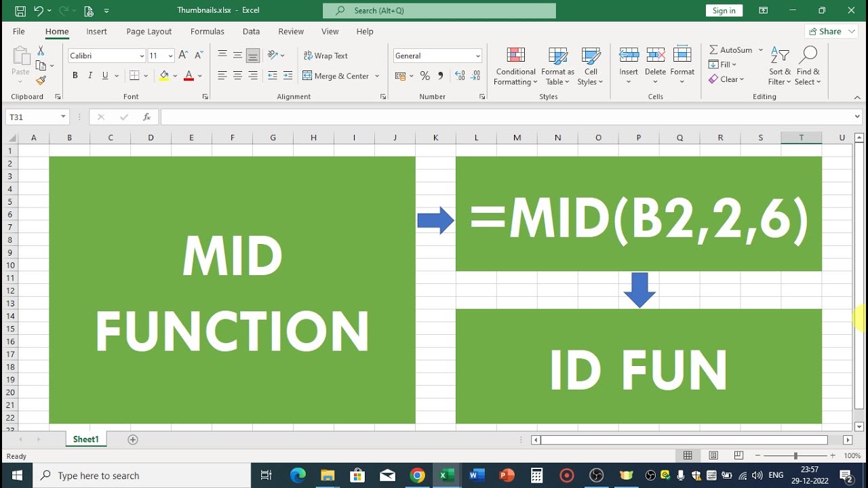Image resolution: width=868 pixels, height=488 pixels.
Task: Switch to the Insert ribbon tab
Action: tap(96, 31)
